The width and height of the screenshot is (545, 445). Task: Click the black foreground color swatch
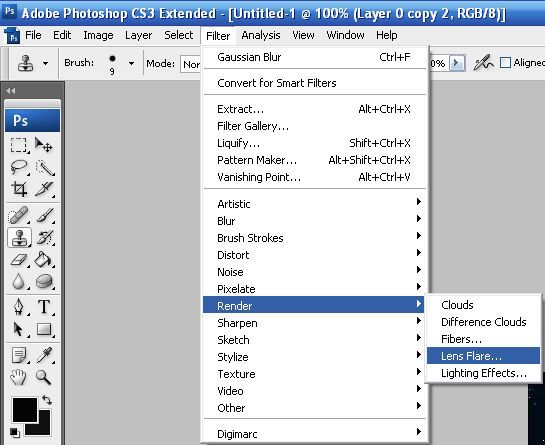pyautogui.click(x=25, y=410)
